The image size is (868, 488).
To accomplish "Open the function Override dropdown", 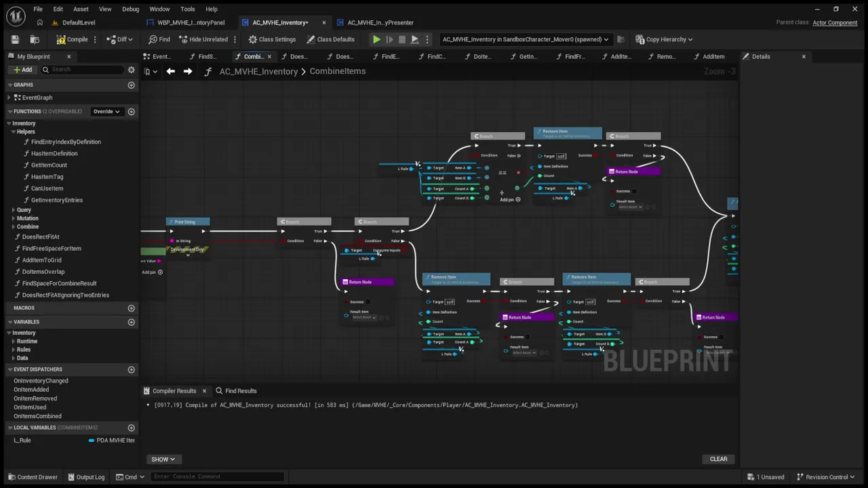I will [106, 111].
